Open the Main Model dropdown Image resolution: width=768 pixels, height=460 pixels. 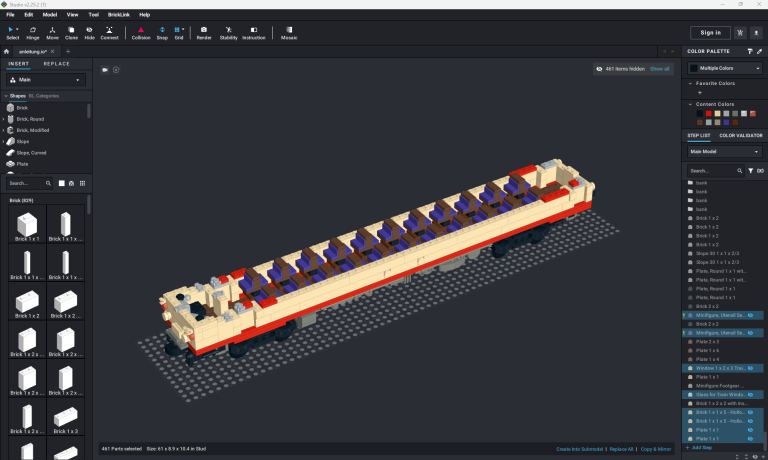pyautogui.click(x=724, y=152)
